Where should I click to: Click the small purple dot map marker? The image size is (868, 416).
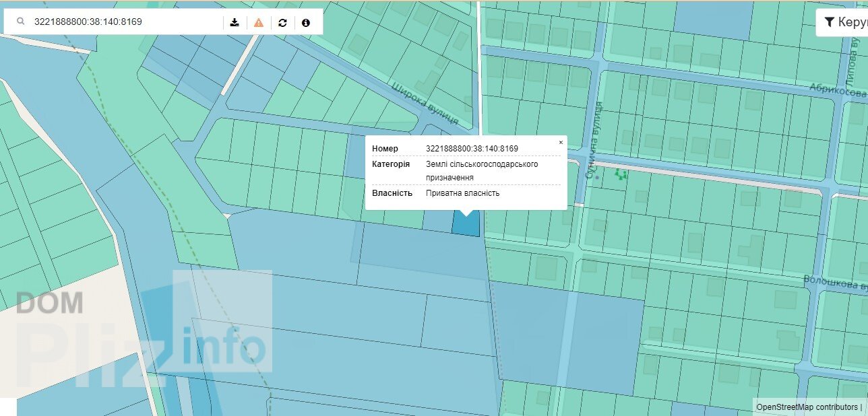click(x=597, y=178)
